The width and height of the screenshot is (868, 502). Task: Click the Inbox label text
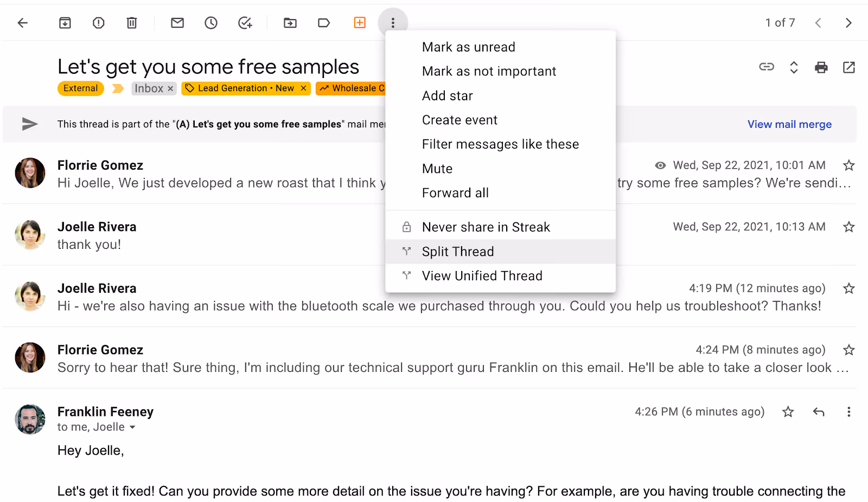click(149, 88)
